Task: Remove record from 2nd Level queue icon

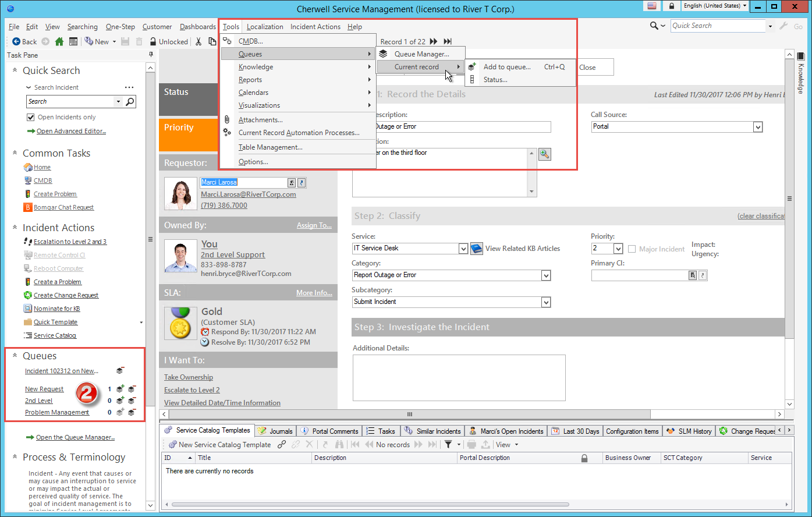Action: 132,401
